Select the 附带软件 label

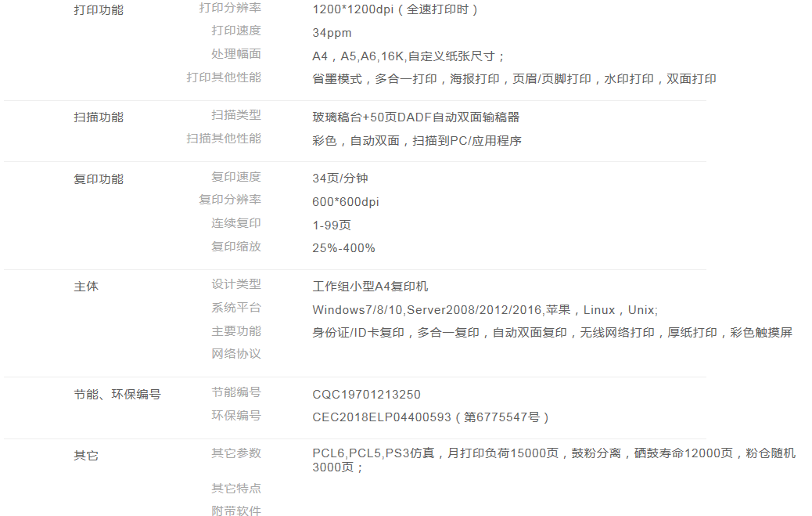click(x=235, y=511)
